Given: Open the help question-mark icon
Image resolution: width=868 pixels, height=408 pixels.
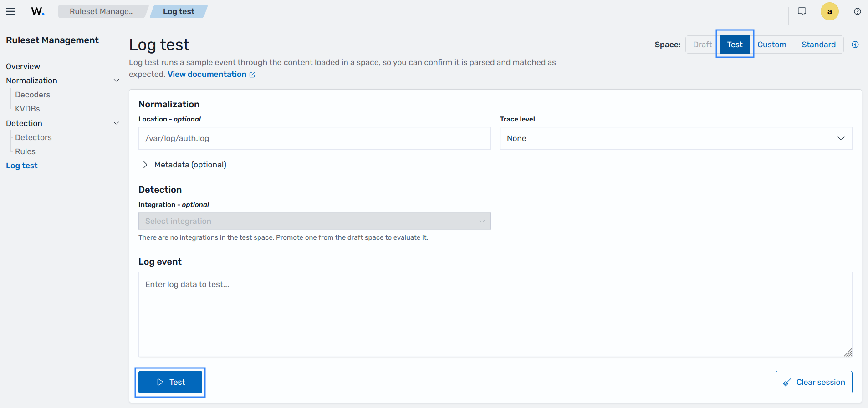Looking at the screenshot, I should pyautogui.click(x=857, y=11).
